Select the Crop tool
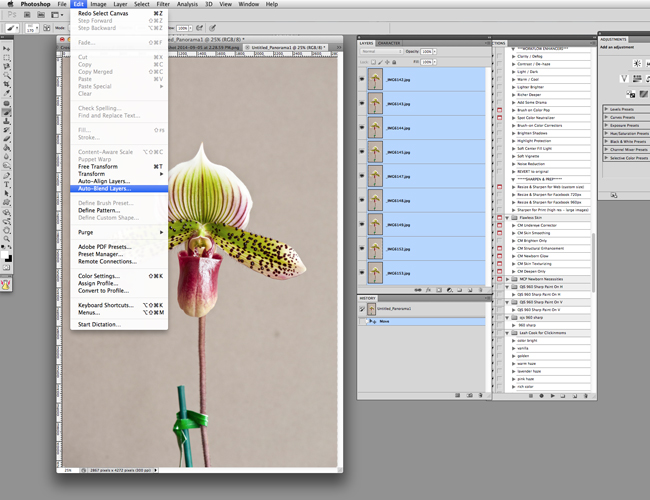The width and height of the screenshot is (650, 500). click(x=7, y=84)
